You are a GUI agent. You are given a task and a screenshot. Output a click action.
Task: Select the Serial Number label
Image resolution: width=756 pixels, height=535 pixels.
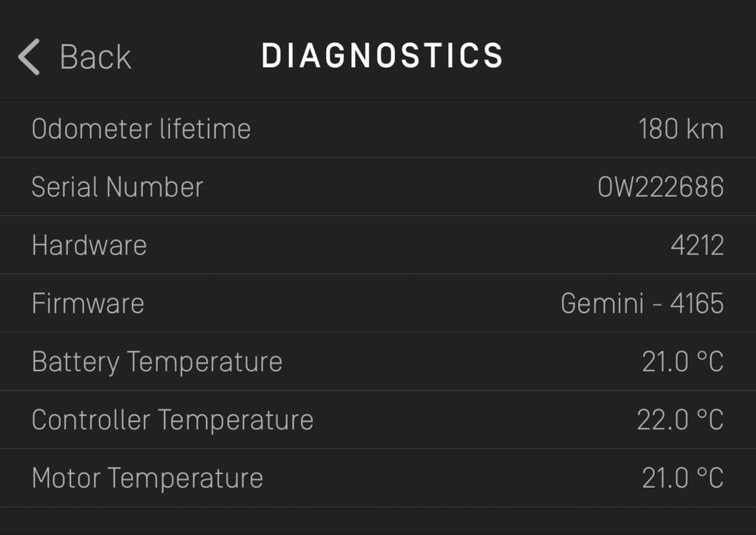118,187
